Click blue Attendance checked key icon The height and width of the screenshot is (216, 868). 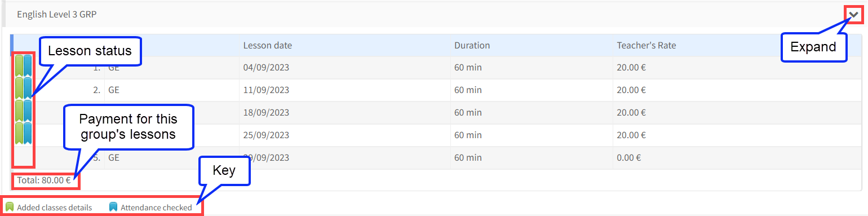(113, 207)
